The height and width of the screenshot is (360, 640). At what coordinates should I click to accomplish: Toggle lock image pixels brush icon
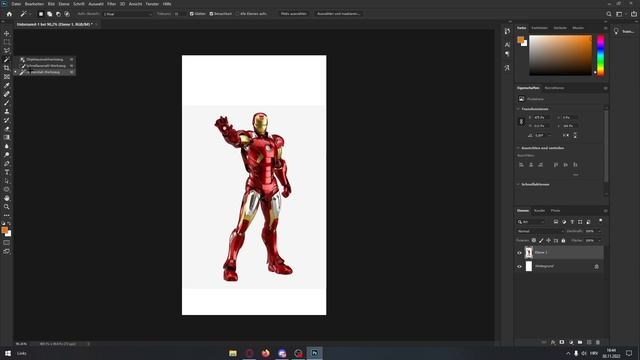(541, 240)
